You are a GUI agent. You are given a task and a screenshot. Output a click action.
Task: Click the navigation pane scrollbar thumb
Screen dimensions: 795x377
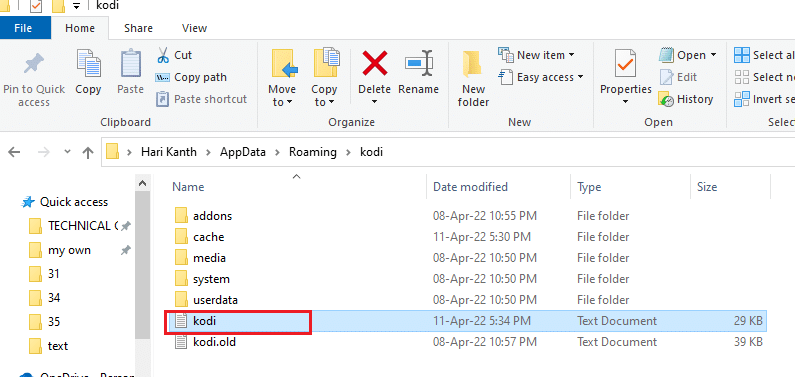pyautogui.click(x=143, y=265)
